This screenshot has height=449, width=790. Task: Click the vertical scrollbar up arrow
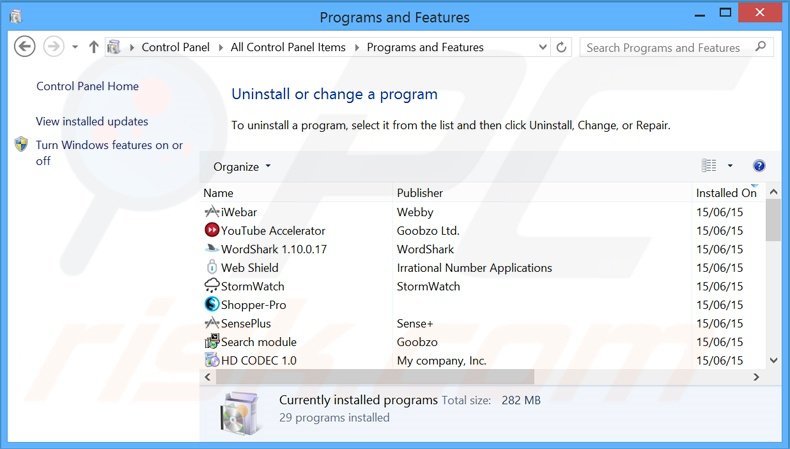click(773, 192)
